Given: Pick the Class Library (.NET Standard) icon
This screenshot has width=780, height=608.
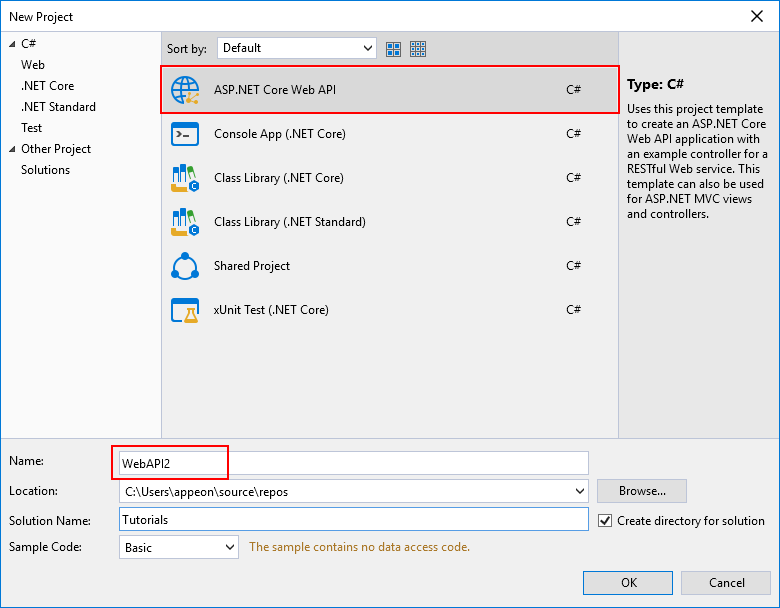Looking at the screenshot, I should [x=186, y=222].
